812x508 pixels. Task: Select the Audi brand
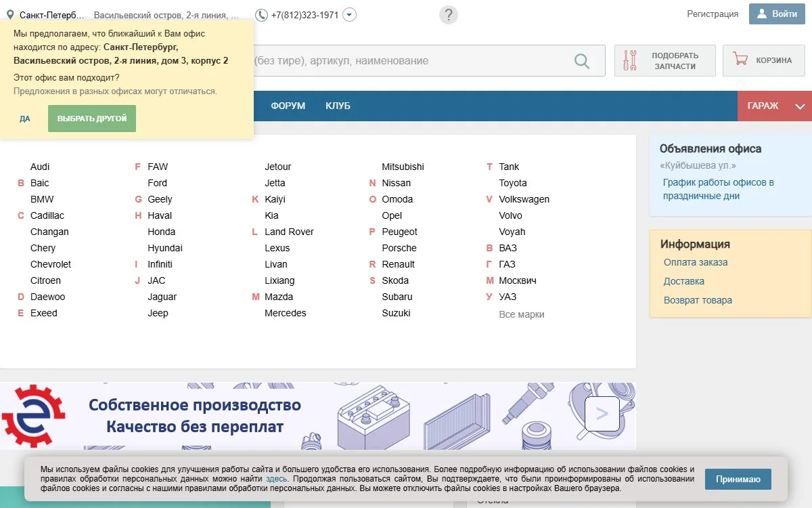click(x=40, y=167)
